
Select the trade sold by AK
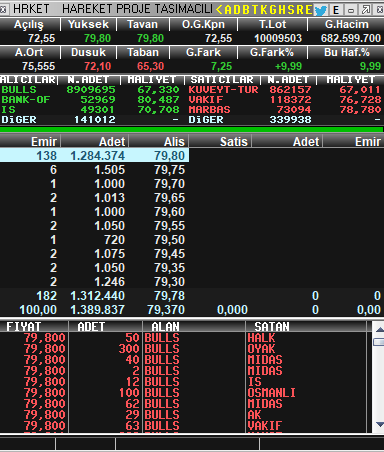tap(183, 415)
